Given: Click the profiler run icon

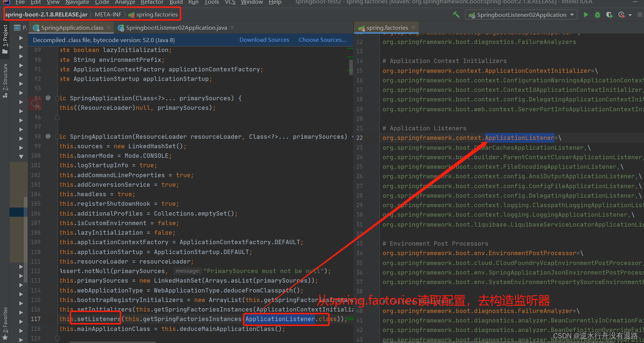Looking at the screenshot, I should point(621,15).
